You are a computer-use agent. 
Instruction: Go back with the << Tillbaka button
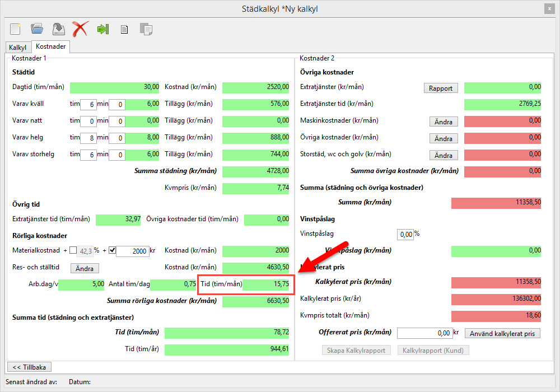coord(29,367)
